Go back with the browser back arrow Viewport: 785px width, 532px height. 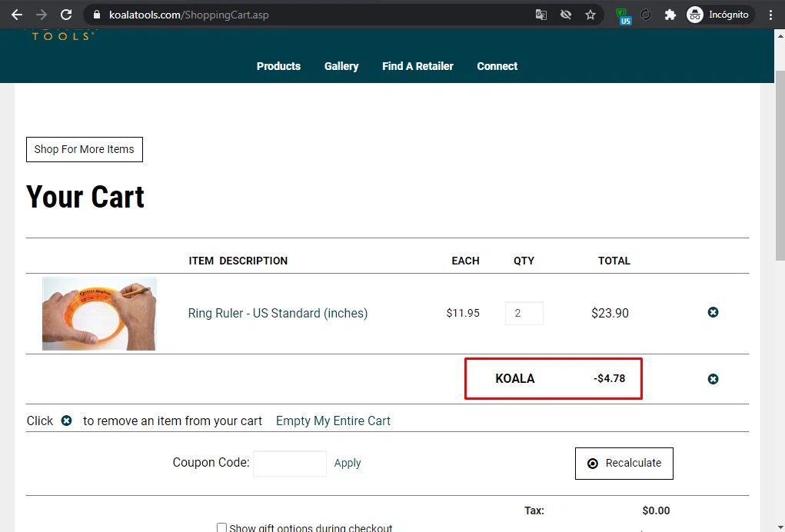(17, 15)
